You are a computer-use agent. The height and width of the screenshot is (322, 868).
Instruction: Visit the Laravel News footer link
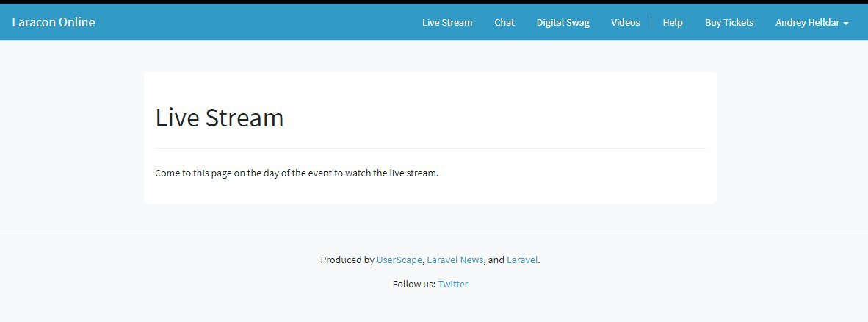click(x=455, y=260)
